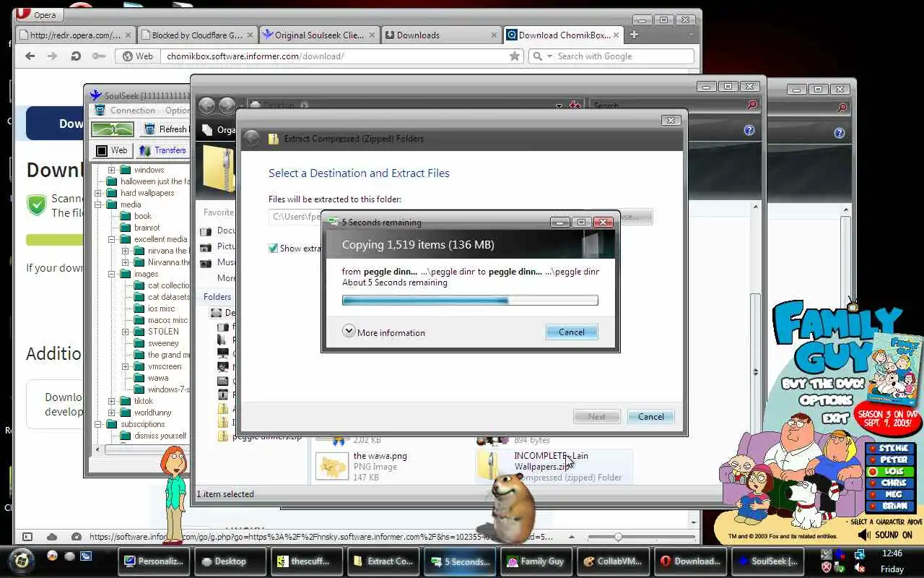Click the copy progress bar
This screenshot has height=578, width=924.
[x=470, y=300]
